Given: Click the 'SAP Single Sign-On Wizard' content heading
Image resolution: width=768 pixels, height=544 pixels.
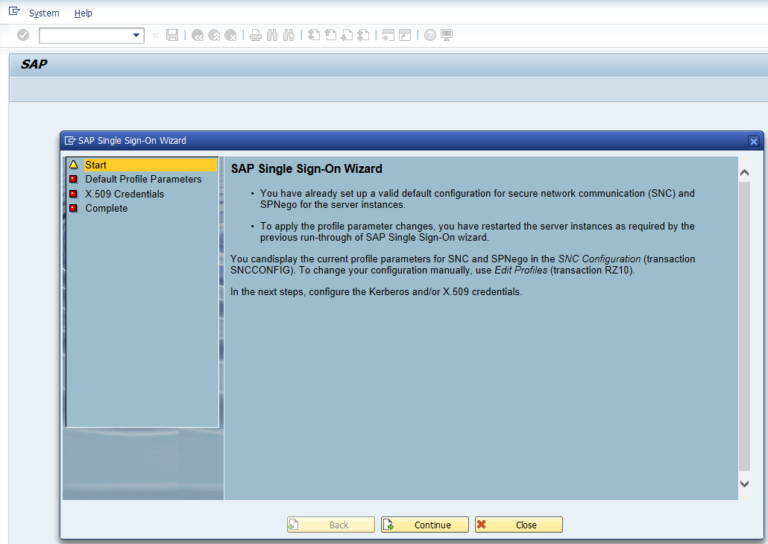Looking at the screenshot, I should (307, 169).
